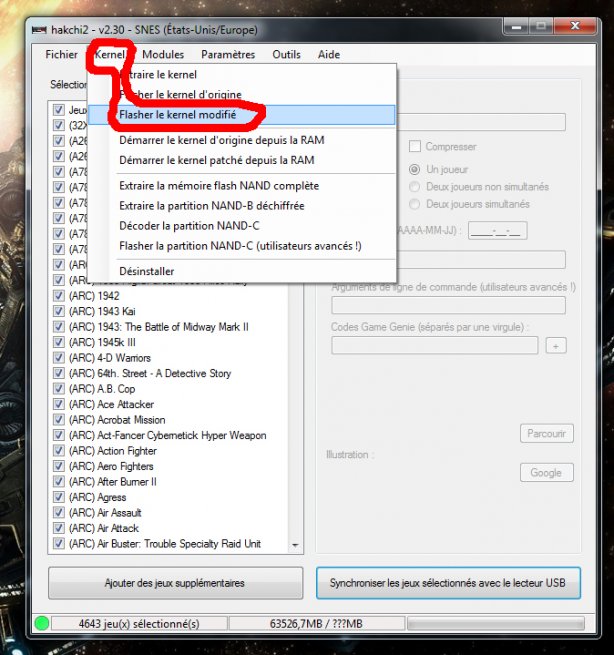This screenshot has width=614, height=655.
Task: Uncheck the (ARC) 1942 checkbox
Action: click(58, 296)
